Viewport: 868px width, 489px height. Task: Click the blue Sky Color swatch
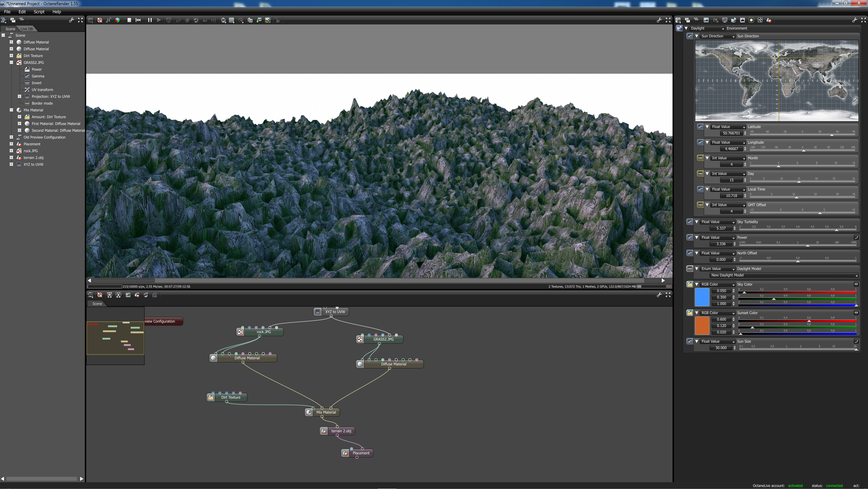(x=702, y=297)
